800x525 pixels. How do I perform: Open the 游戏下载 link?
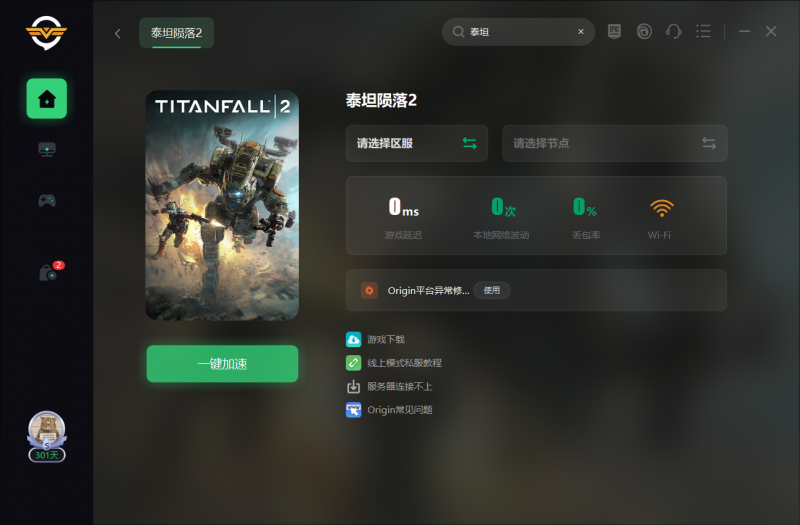[386, 339]
